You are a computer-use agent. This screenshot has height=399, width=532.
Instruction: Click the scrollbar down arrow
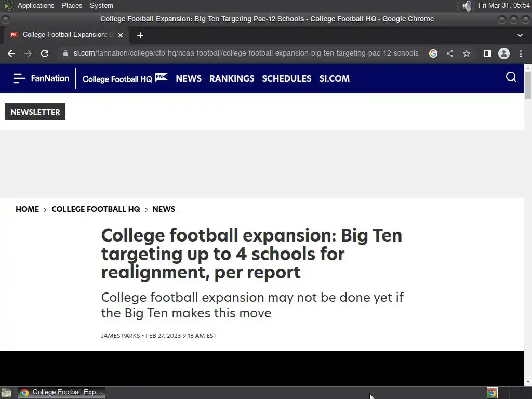(528, 382)
